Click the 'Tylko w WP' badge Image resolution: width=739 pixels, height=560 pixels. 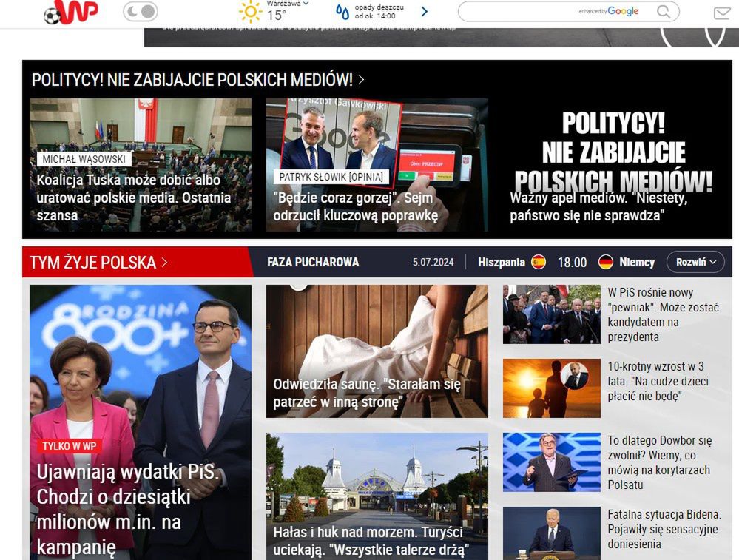pos(70,446)
